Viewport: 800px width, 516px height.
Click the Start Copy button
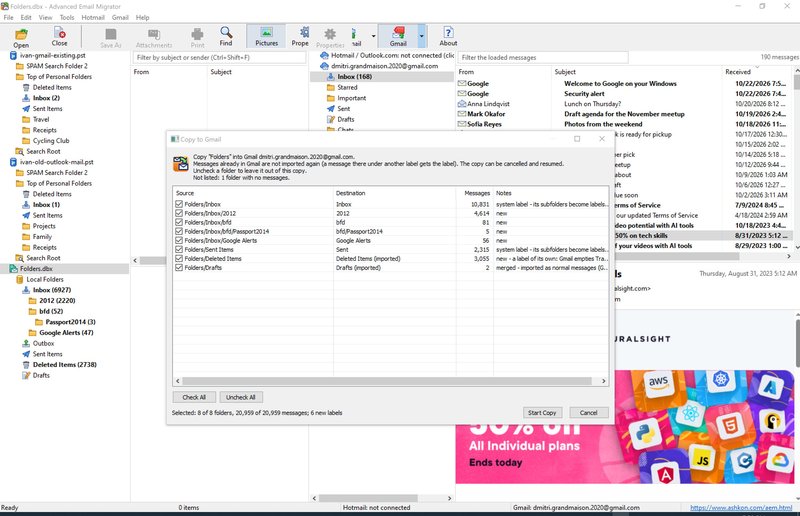[x=542, y=412]
